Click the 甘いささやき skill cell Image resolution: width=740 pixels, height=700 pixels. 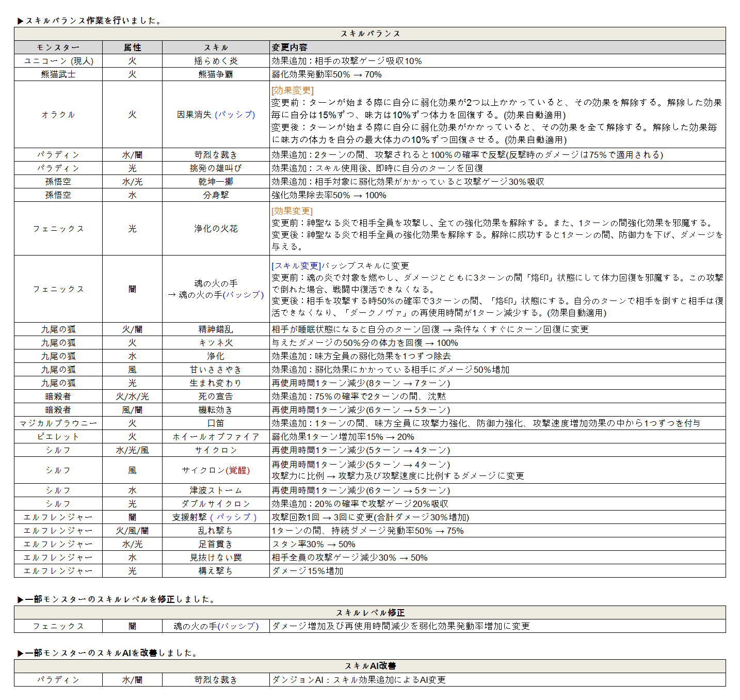(216, 370)
